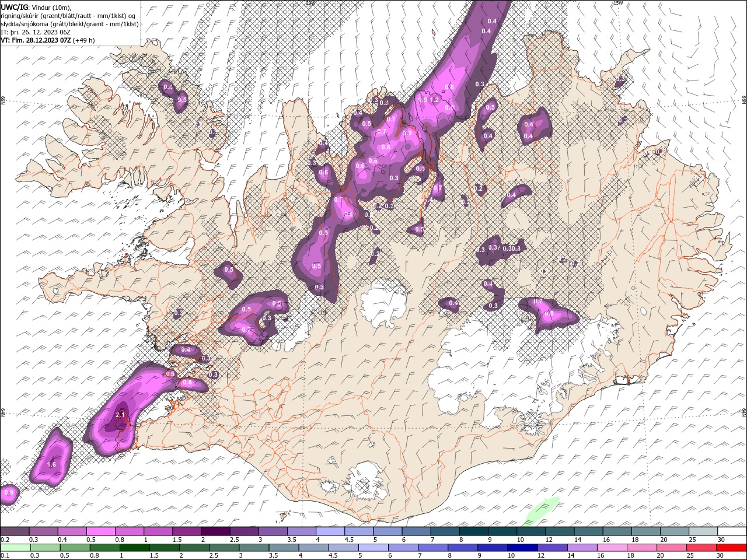Click upper legend swatch between 0.2 and 0.3

[15, 531]
